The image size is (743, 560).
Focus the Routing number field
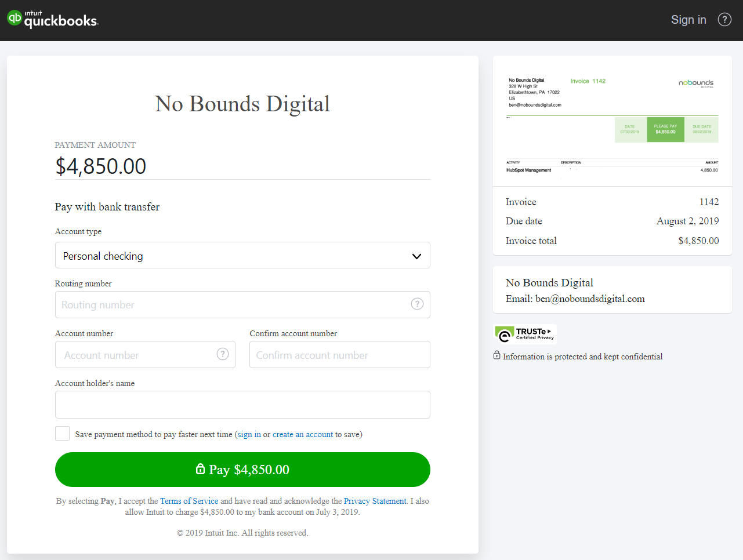(x=232, y=305)
